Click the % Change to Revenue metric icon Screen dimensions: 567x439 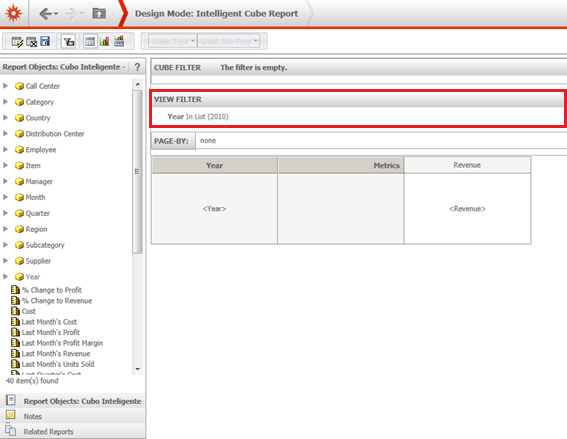15,301
